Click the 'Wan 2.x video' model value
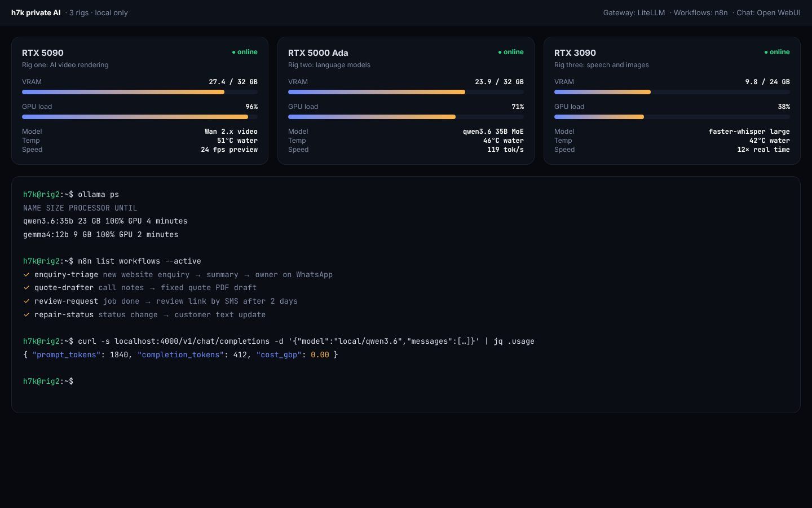Image resolution: width=812 pixels, height=508 pixels. 231,132
